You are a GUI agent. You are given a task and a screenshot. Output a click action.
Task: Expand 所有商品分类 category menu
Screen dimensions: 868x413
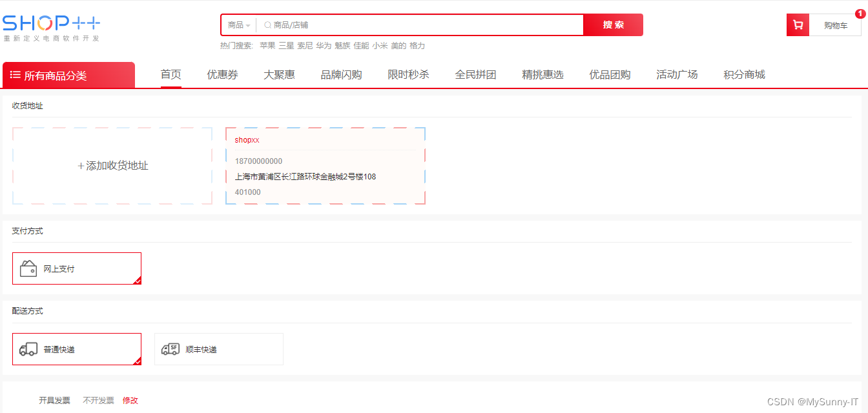click(x=69, y=75)
